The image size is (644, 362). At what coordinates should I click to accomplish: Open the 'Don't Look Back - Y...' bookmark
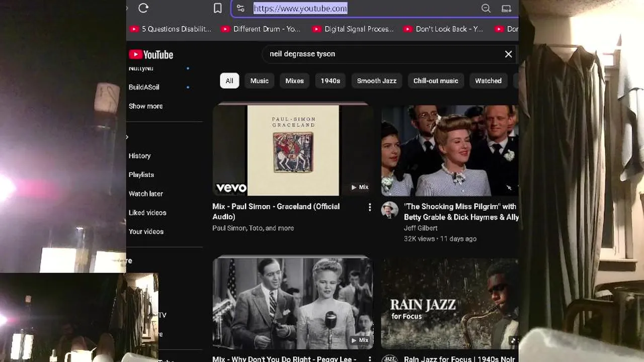(444, 29)
